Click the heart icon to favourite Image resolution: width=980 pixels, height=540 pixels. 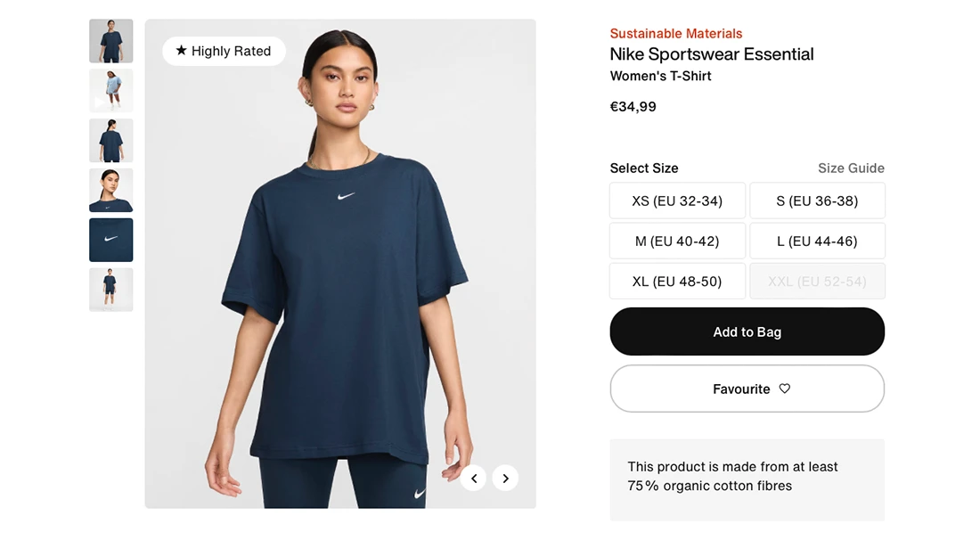(785, 389)
